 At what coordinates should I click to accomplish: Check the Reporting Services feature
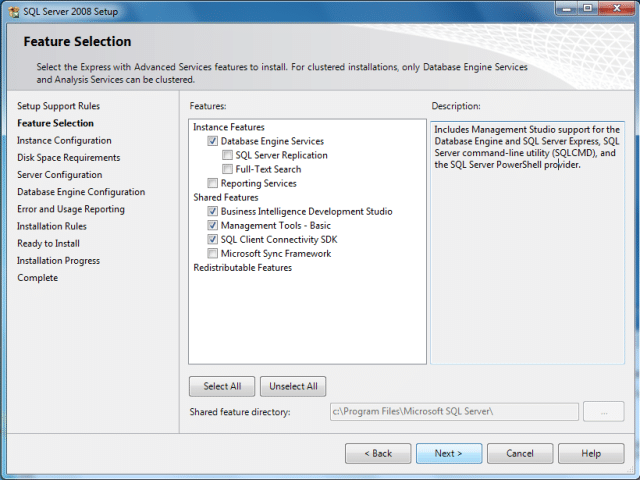(212, 183)
